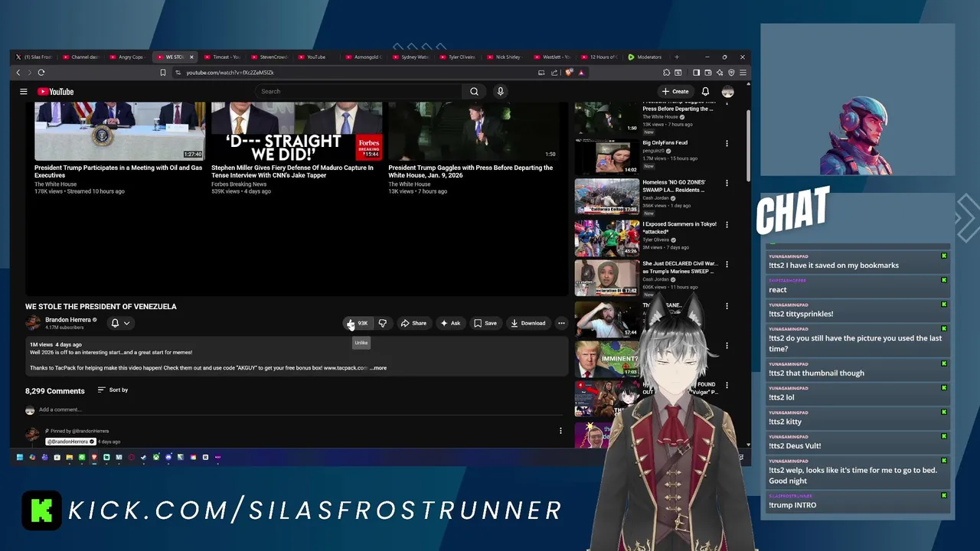Image resolution: width=980 pixels, height=551 pixels.
Task: Toggle the browser sidebar panel icon
Action: pyautogui.click(x=696, y=73)
